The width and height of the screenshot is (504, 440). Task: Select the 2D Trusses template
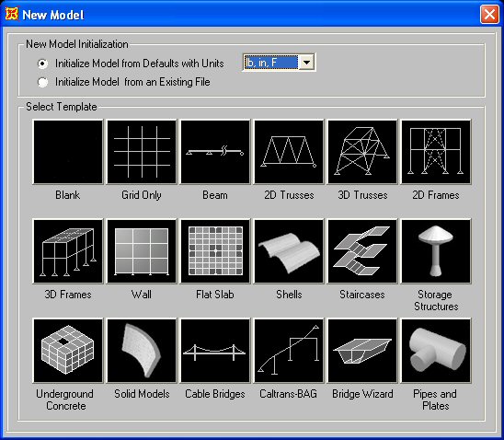tap(289, 152)
